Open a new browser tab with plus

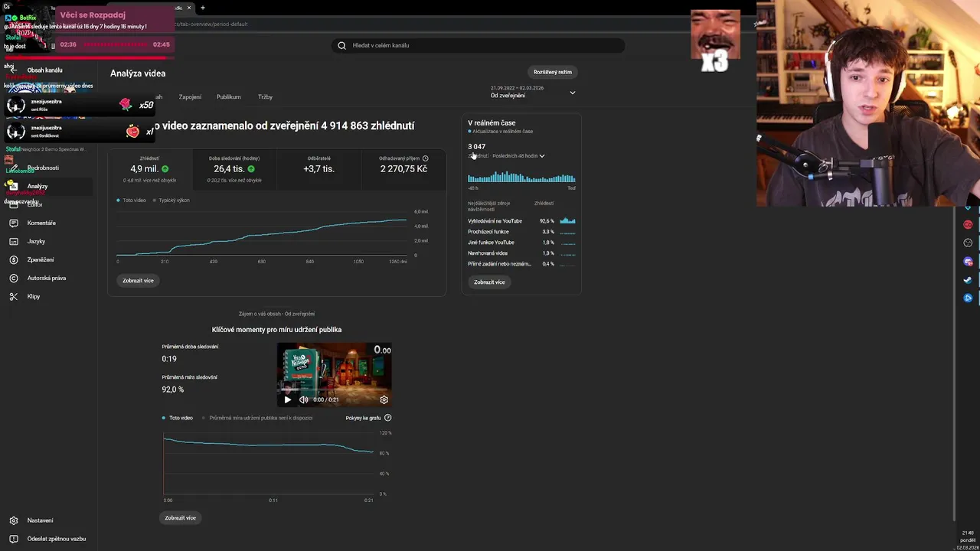click(x=203, y=8)
